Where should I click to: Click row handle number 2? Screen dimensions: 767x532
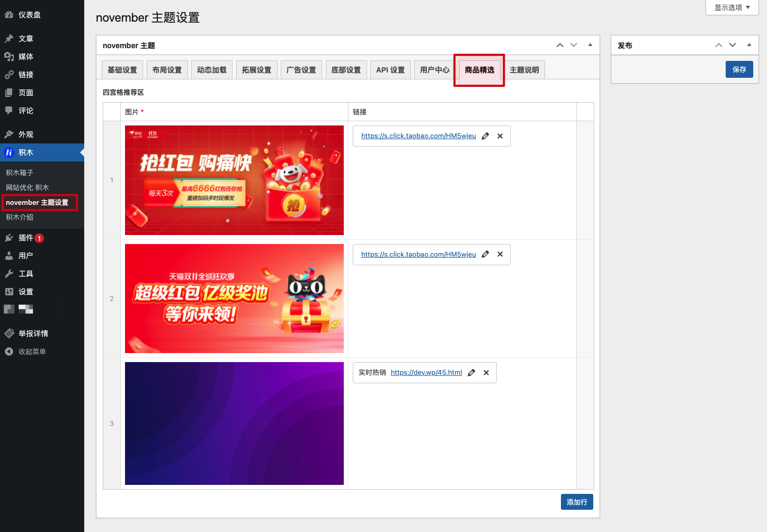point(112,299)
